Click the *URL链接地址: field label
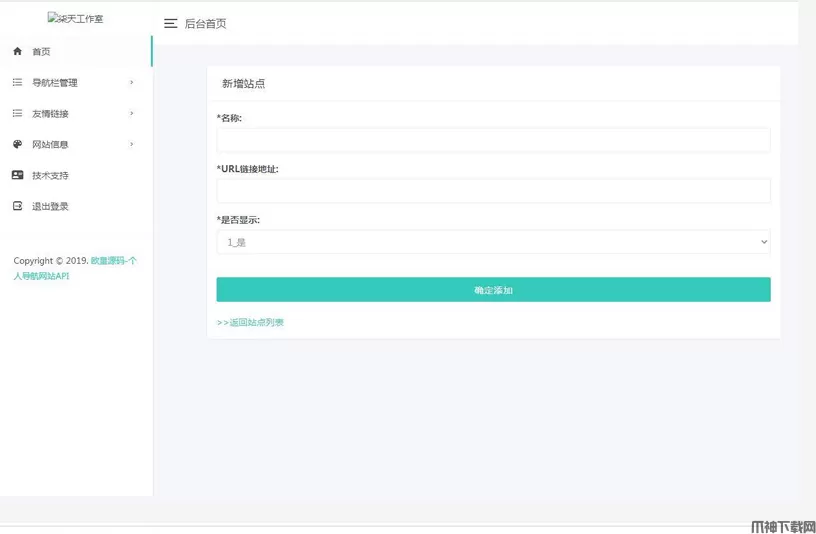The height and width of the screenshot is (534, 816). pyautogui.click(x=248, y=169)
